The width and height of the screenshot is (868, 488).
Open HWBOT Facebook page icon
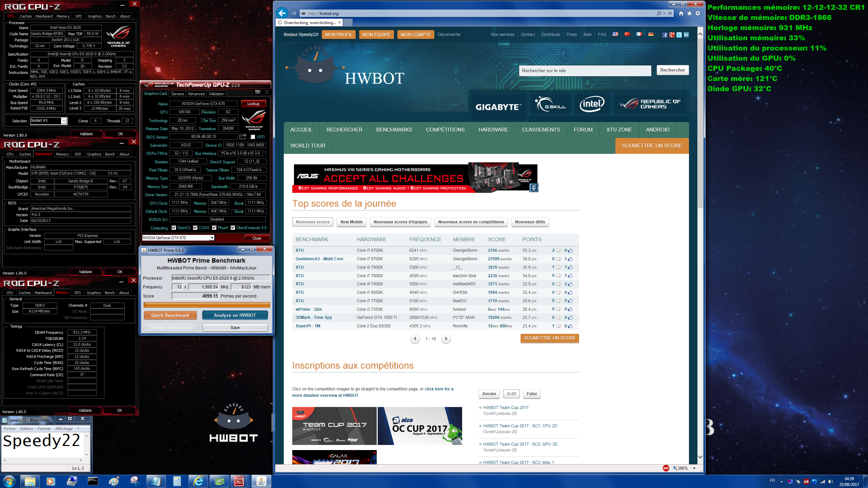(x=665, y=35)
